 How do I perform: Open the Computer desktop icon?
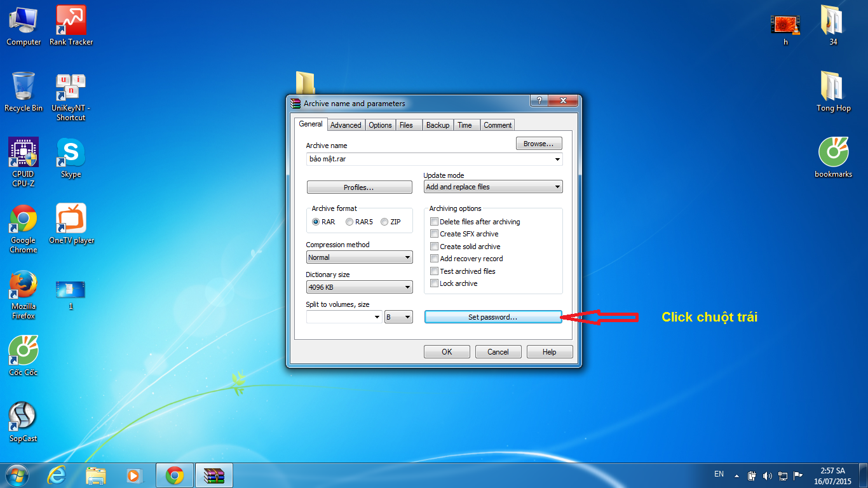click(x=24, y=25)
